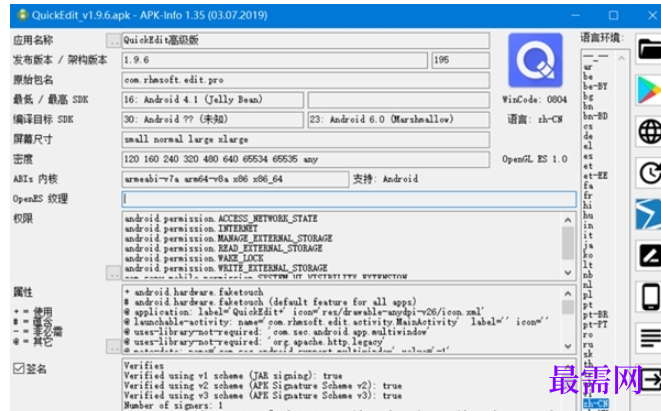Click the clock refresh icon
Image resolution: width=661 pixels, height=411 pixels.
[649, 173]
